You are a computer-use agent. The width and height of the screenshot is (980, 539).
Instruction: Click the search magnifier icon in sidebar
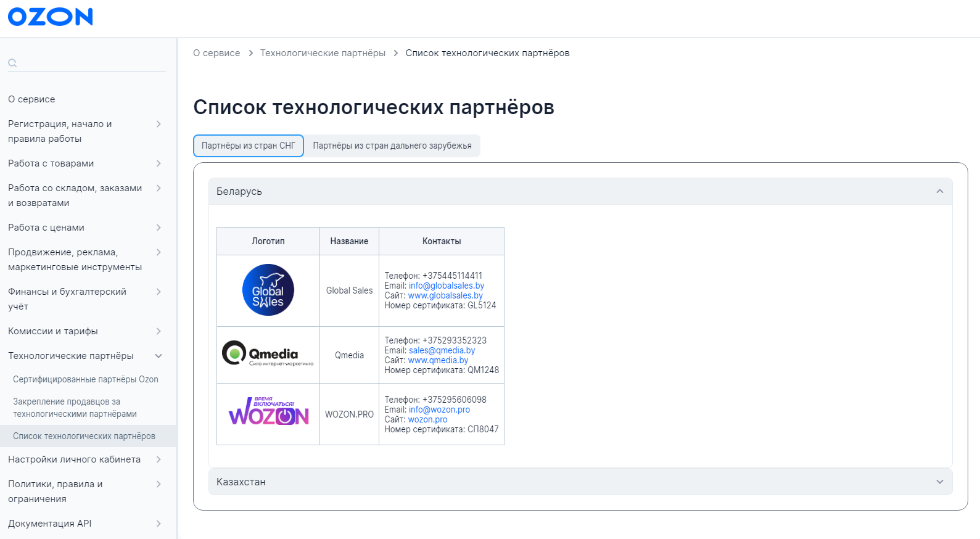pos(12,63)
